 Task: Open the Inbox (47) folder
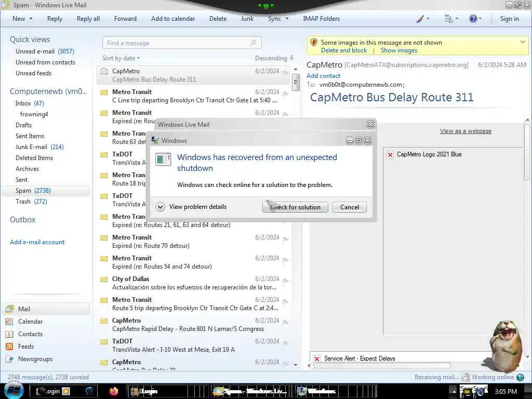(30, 103)
